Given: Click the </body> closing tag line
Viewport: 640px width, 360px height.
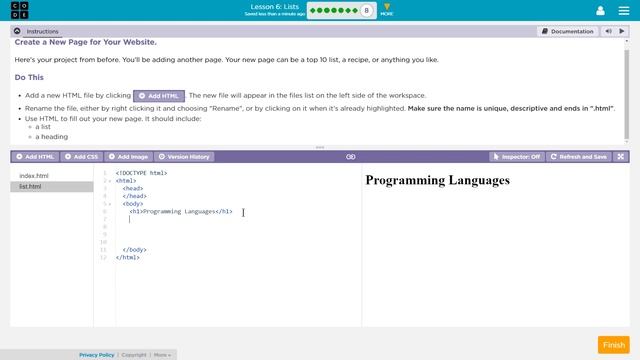Looking at the screenshot, I should click(x=134, y=250).
